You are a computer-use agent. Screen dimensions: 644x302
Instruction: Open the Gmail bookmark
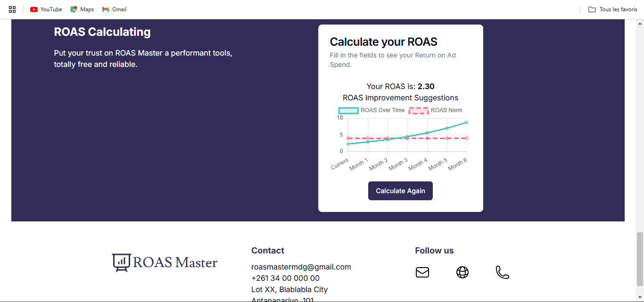(115, 9)
